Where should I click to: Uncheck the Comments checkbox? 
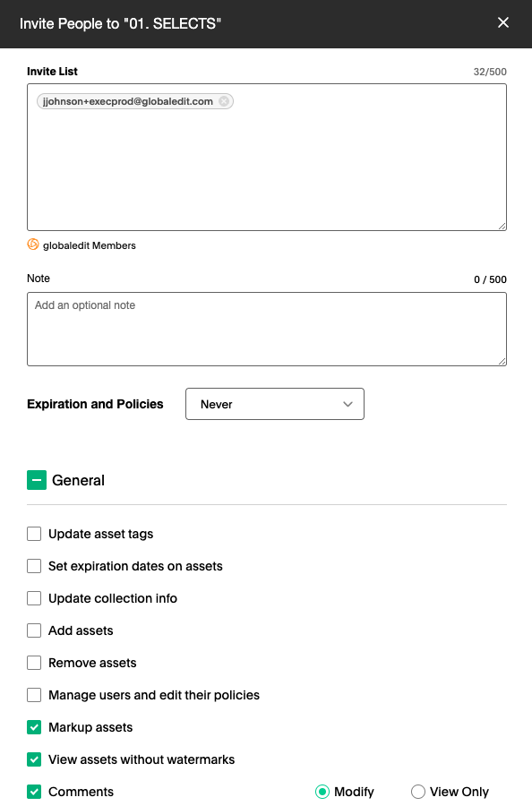34,792
